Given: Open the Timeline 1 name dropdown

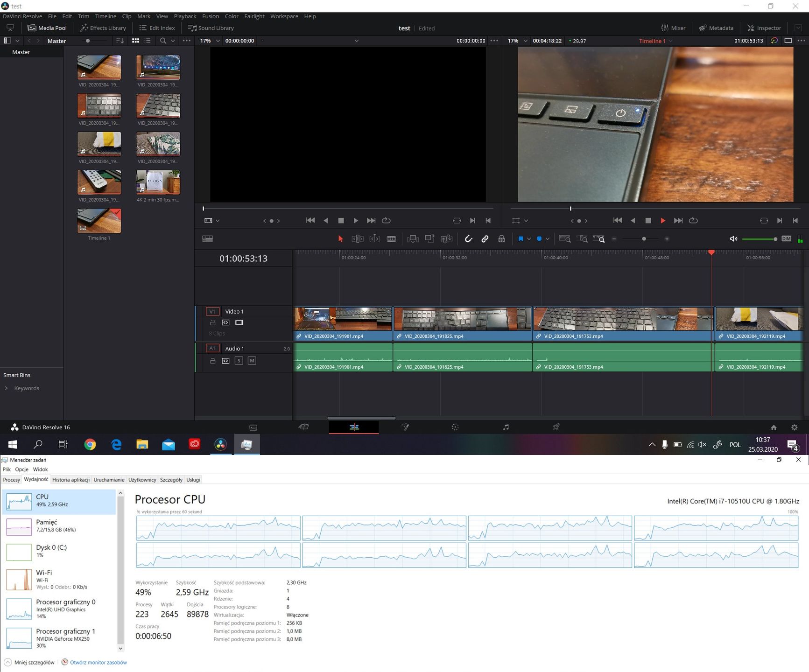Looking at the screenshot, I should coord(670,41).
